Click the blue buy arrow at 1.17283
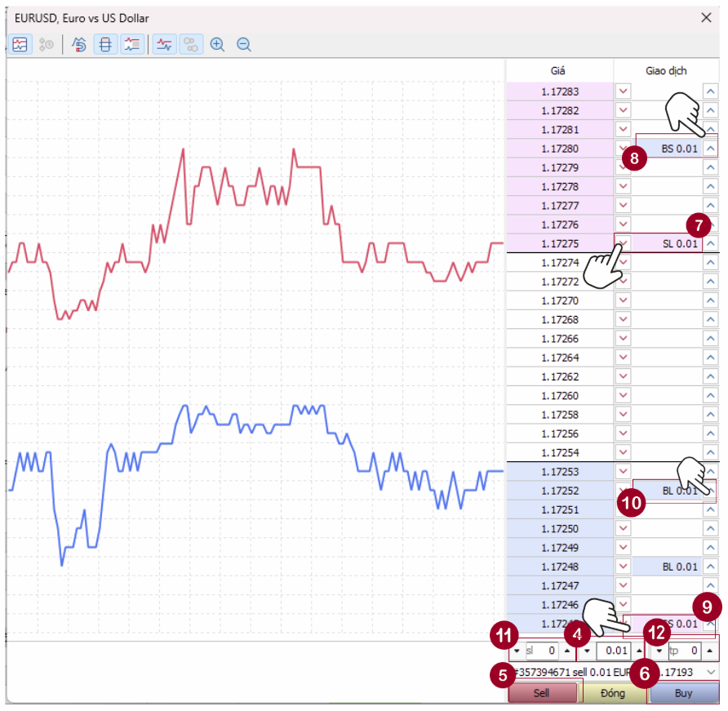Viewport: 728px width, 711px height. coord(710,91)
